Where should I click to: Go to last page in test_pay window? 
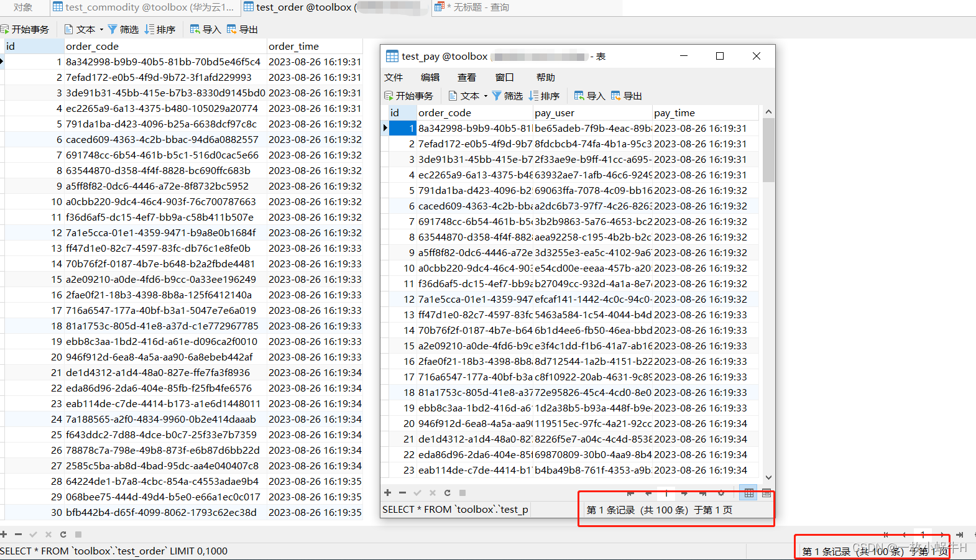click(703, 493)
